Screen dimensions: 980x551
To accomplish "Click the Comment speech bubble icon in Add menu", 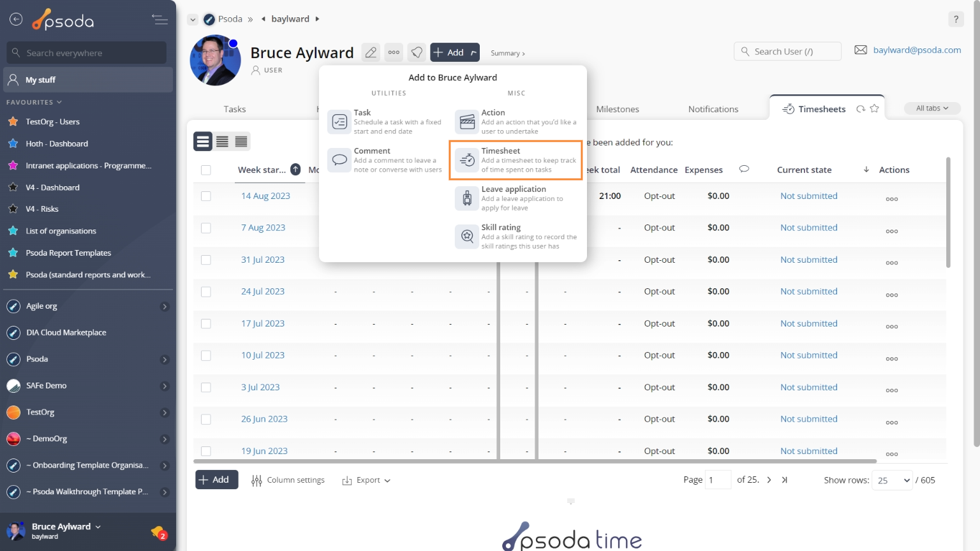I will pos(339,159).
